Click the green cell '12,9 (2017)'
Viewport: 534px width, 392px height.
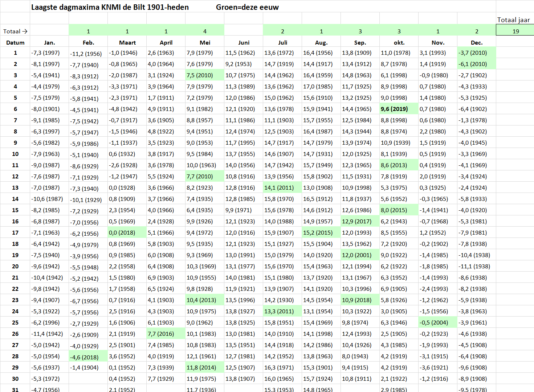click(360, 221)
